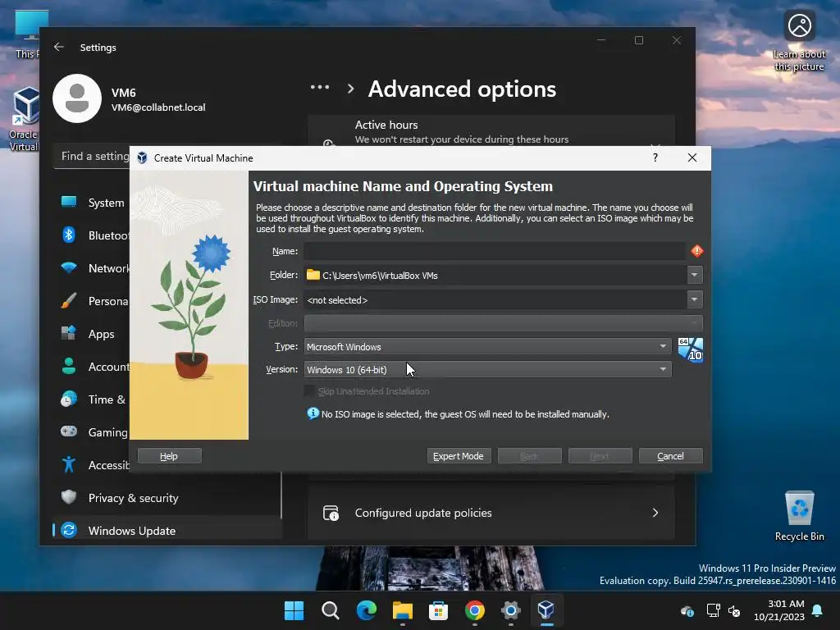Screen dimensions: 840x630
Task: Click the Learn about this picture icon
Action: [x=799, y=25]
